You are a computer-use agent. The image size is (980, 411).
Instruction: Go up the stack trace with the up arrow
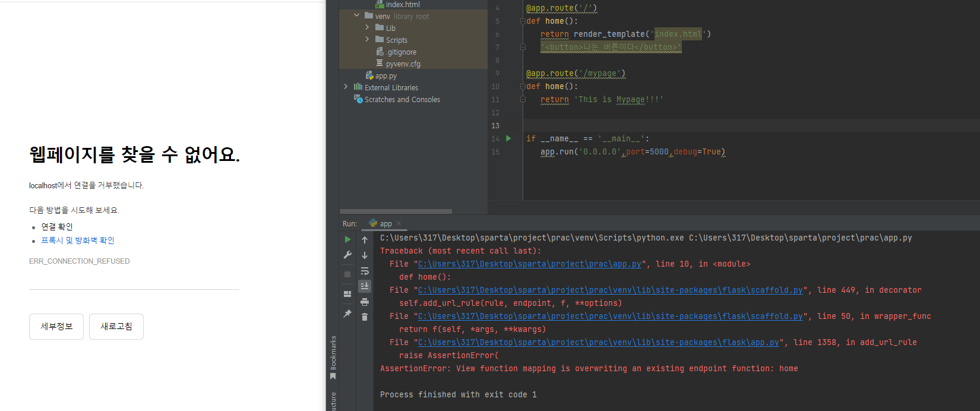[x=365, y=240]
